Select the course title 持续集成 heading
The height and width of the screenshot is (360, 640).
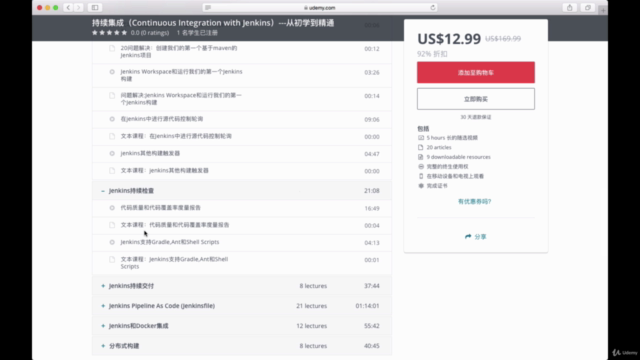pos(213,23)
